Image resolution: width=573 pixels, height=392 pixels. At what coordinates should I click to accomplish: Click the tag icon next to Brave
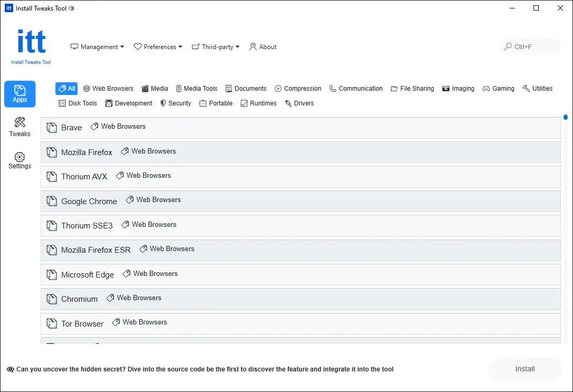click(94, 127)
